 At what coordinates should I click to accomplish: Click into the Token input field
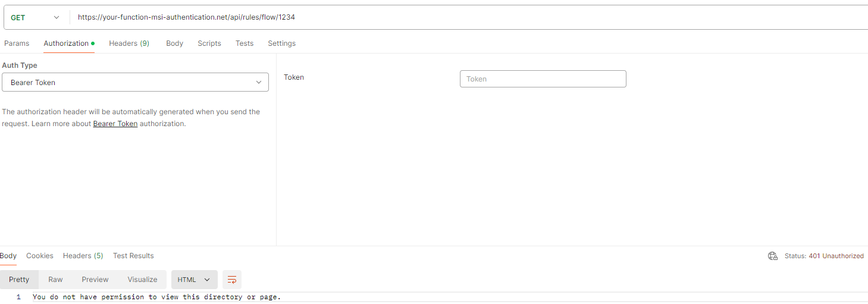pyautogui.click(x=543, y=79)
